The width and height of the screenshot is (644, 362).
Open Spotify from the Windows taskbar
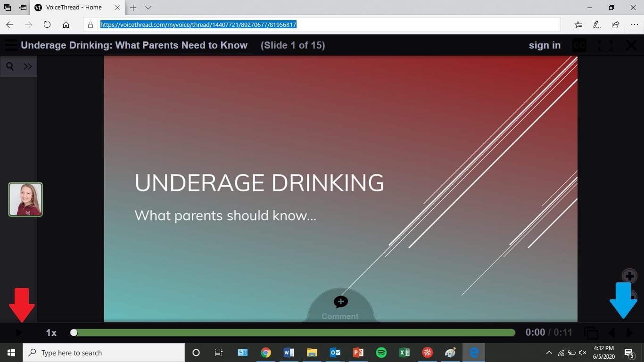point(381,353)
